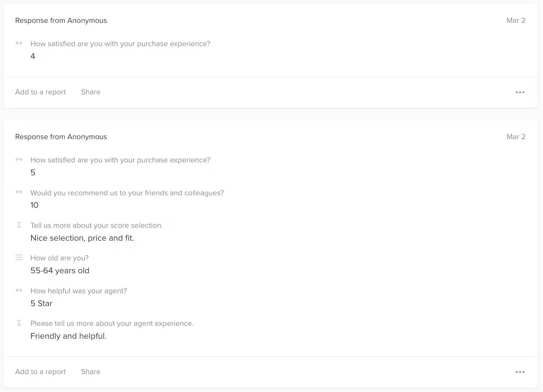Viewport: 543px width, 392px height.
Task: Open the first response's three-dot options menu
Action: 520,92
